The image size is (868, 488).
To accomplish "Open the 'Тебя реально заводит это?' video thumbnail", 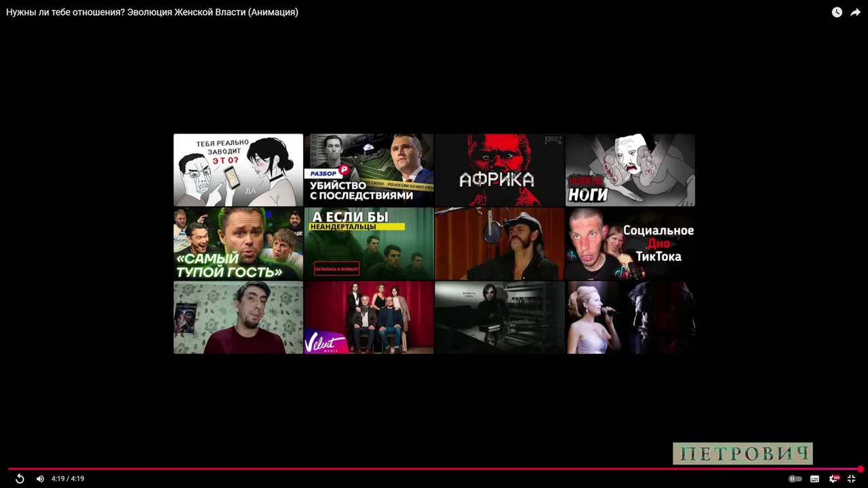I will (238, 169).
